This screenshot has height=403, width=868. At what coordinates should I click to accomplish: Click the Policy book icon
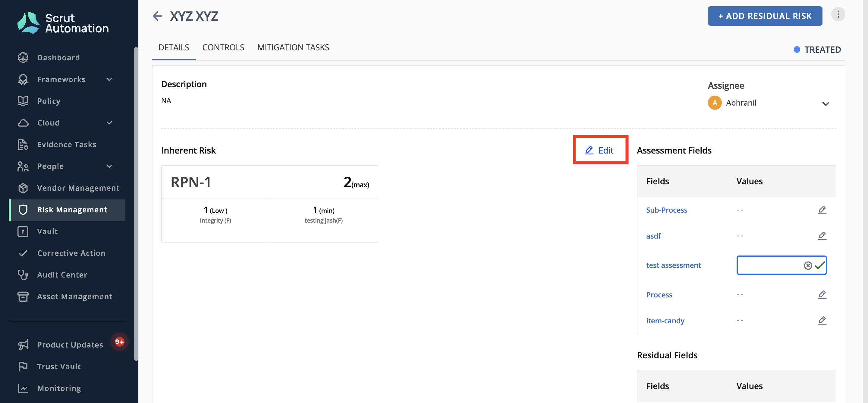pos(23,101)
